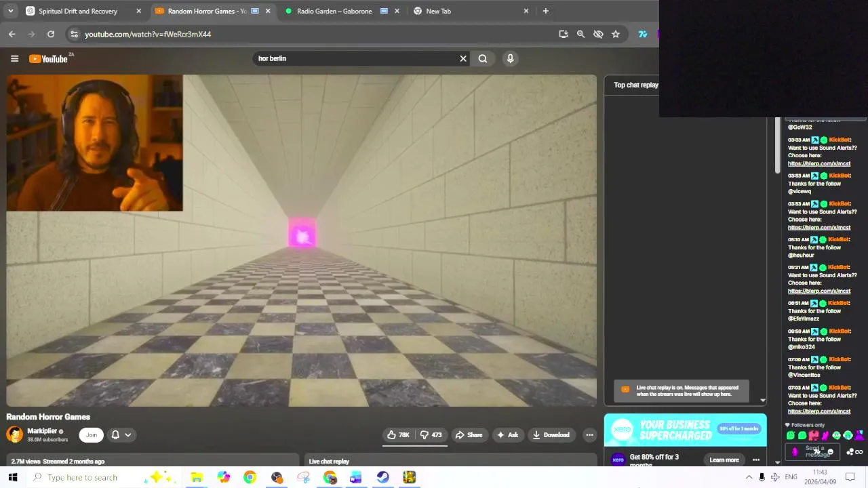Go back using the browser back arrow
Image resolution: width=868 pixels, height=488 pixels.
12,34
